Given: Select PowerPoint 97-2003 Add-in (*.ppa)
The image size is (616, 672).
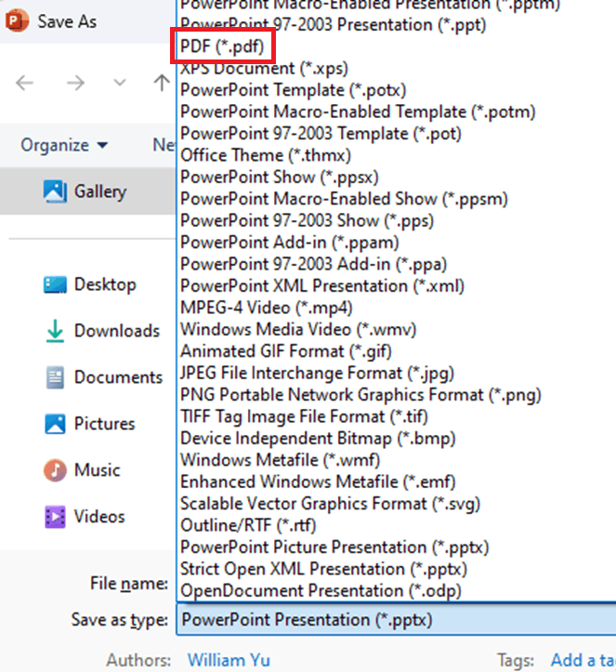Looking at the screenshot, I should pos(313,264).
